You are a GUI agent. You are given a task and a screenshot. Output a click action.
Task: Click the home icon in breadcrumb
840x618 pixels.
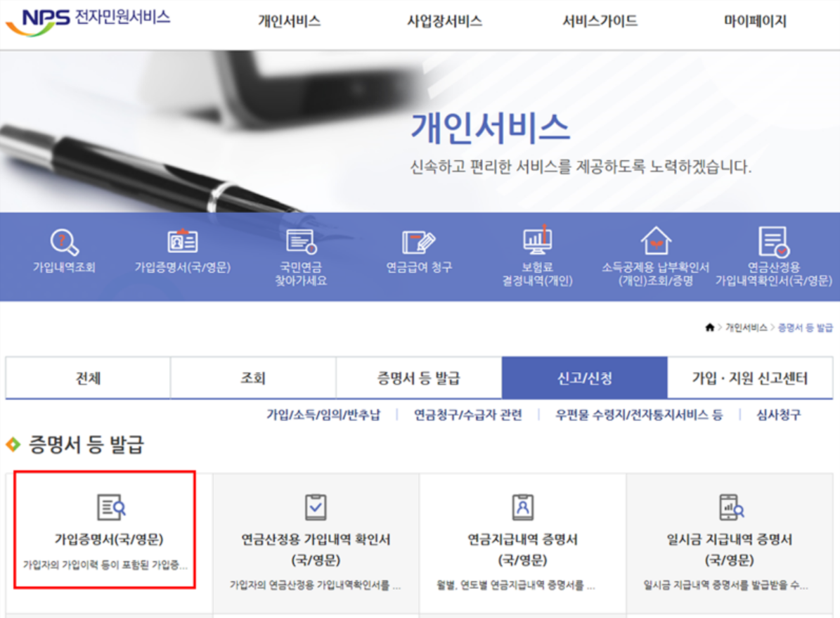(710, 328)
